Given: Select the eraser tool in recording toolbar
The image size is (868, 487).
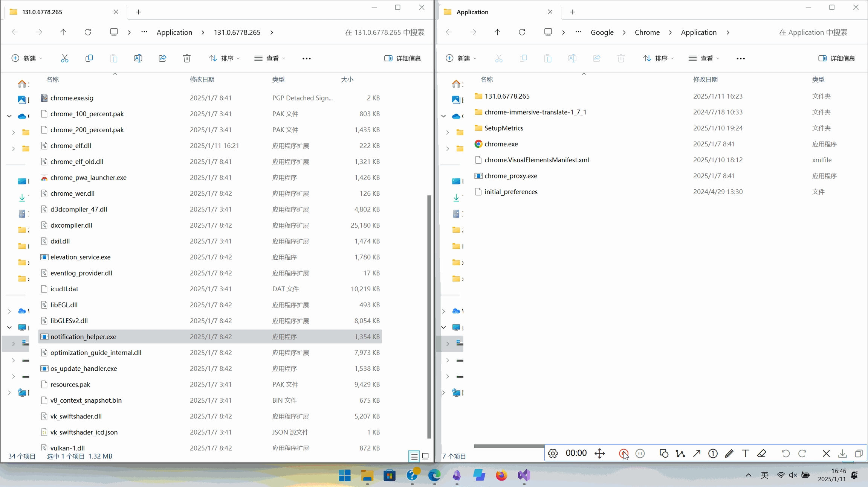Looking at the screenshot, I should (x=762, y=454).
